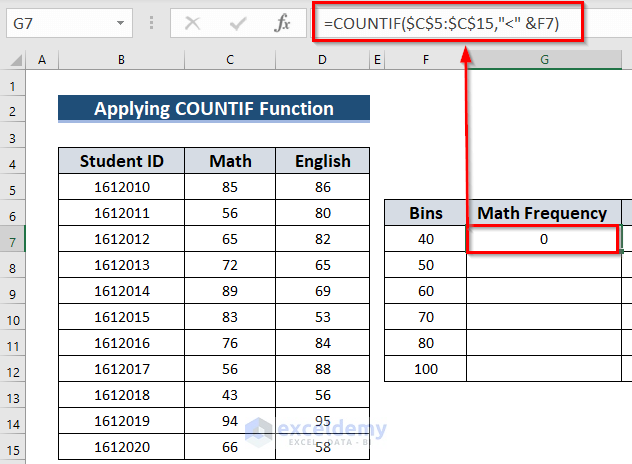Open Insert Function fx dialog
The image size is (632, 464).
[282, 23]
